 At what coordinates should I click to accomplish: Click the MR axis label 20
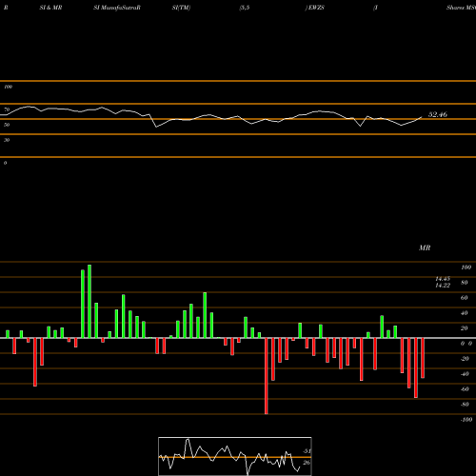tap(465, 328)
